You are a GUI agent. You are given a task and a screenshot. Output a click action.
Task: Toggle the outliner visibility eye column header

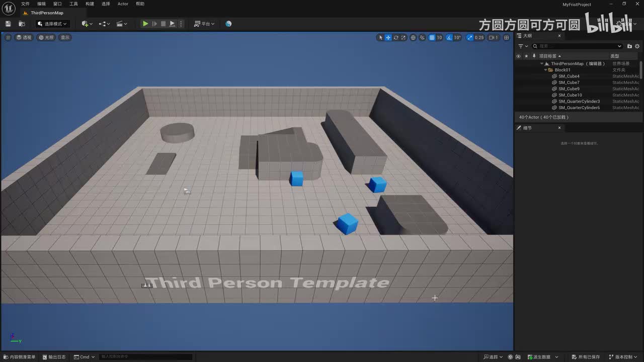click(x=518, y=56)
